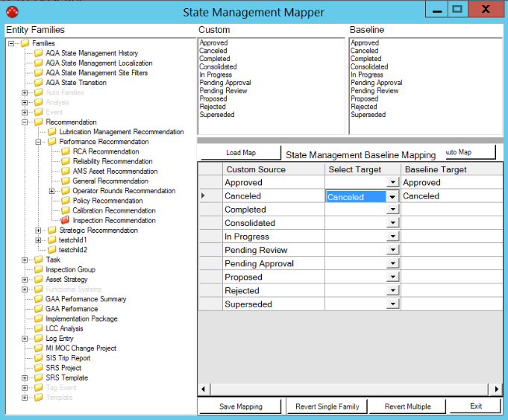Click the Baseline Target column header
The image size is (508, 420).
(x=452, y=169)
